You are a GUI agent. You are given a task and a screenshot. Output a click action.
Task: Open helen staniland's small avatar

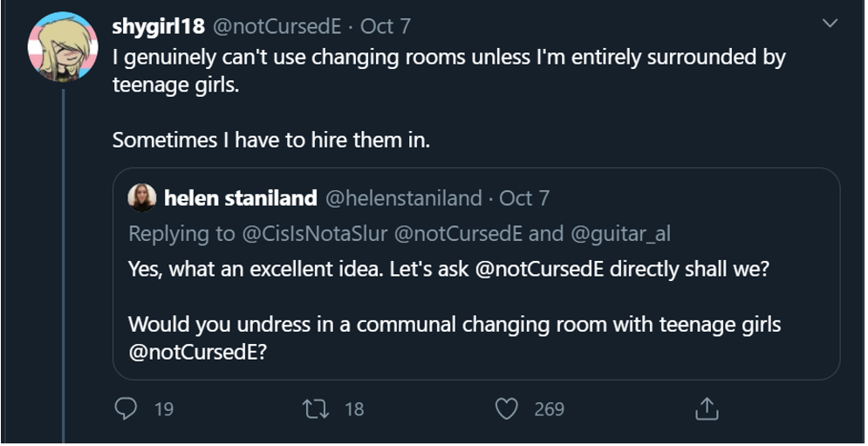coord(142,198)
